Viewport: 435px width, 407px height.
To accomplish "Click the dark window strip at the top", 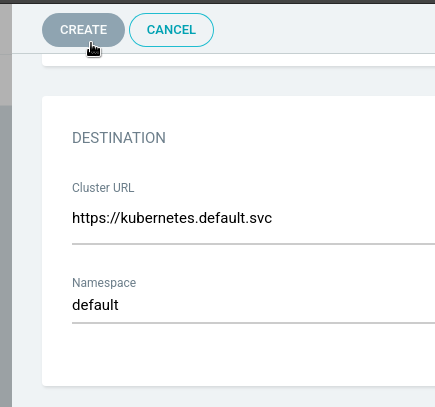I will pos(217,2).
